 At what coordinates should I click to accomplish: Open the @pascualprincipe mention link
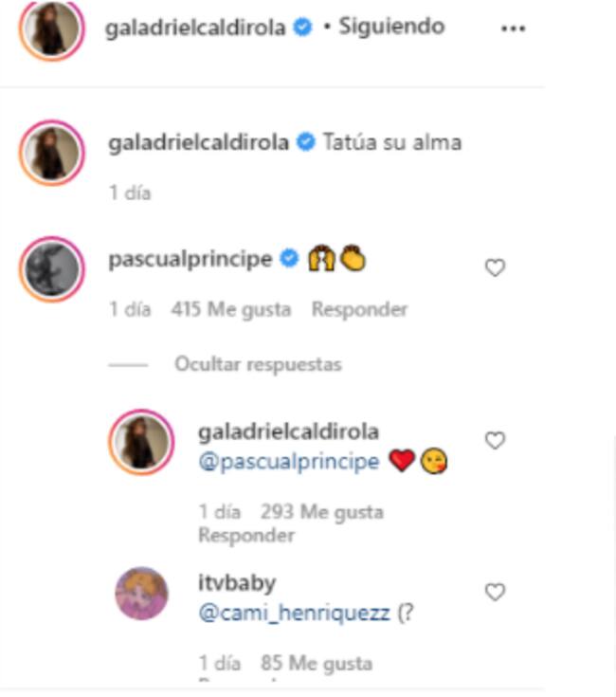pos(289,462)
